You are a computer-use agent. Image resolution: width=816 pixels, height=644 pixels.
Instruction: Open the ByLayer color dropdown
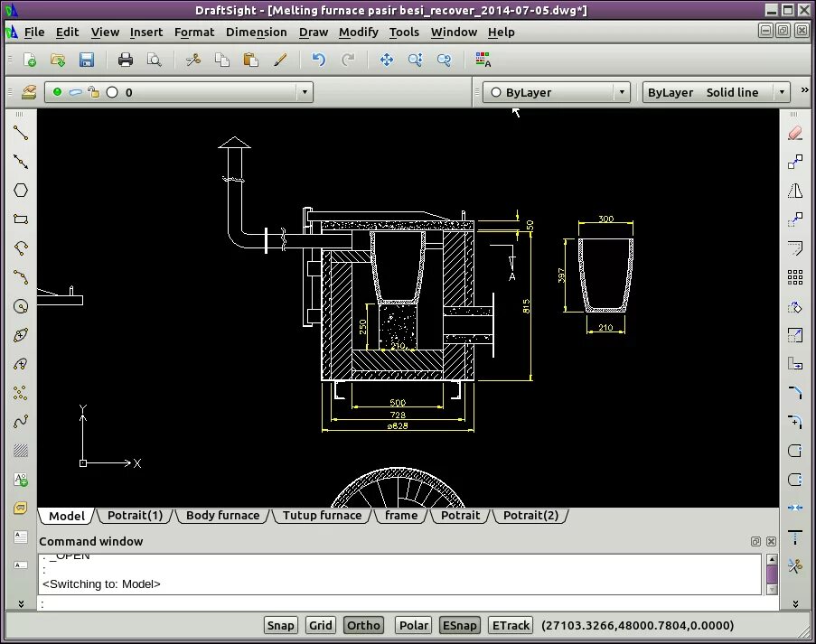tap(622, 93)
